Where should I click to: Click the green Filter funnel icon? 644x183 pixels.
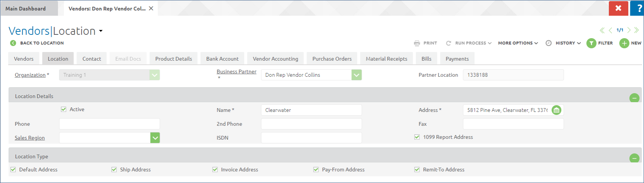point(591,43)
